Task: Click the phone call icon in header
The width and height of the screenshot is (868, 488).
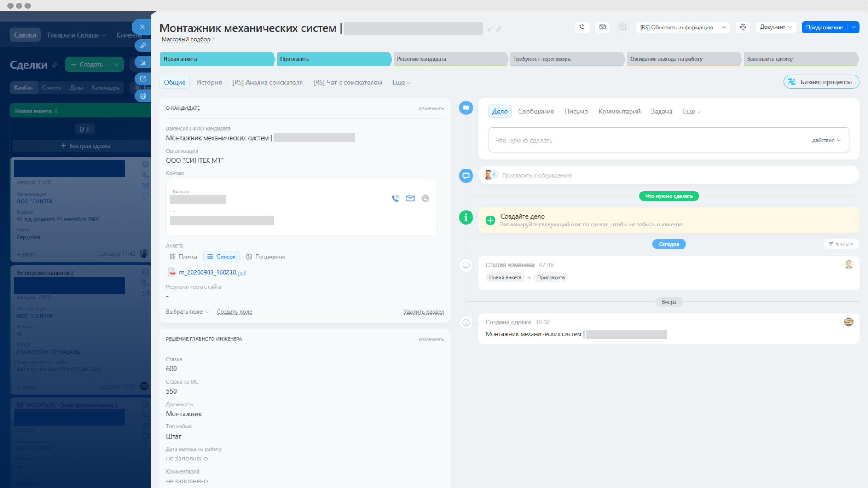Action: (x=582, y=27)
